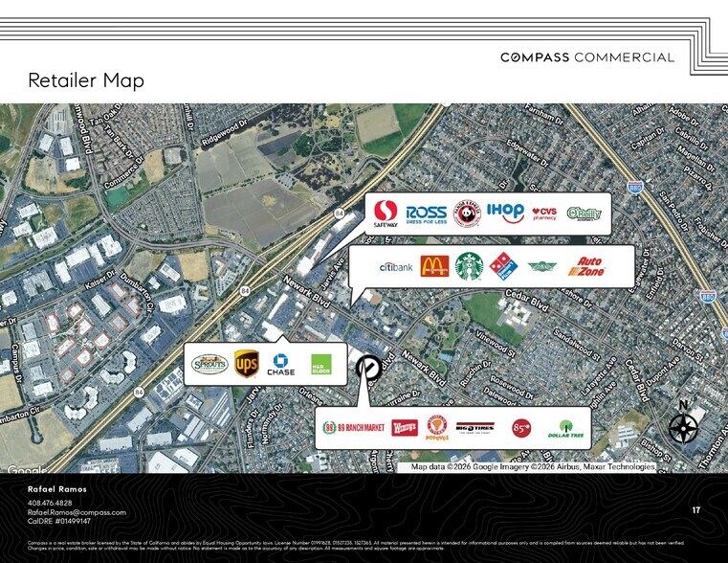The width and height of the screenshot is (728, 563).
Task: Click the 408.476.4828 phone number
Action: pyautogui.click(x=50, y=503)
